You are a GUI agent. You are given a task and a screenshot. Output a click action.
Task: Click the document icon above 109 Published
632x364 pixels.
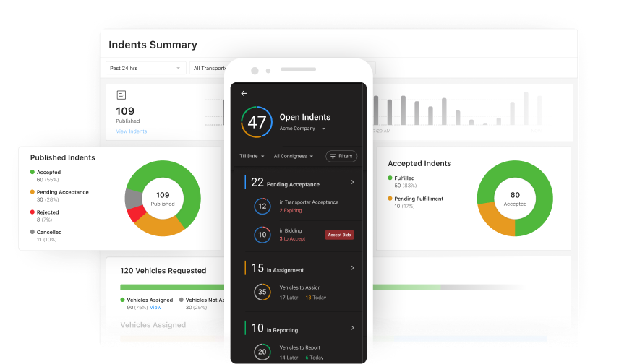pos(121,95)
